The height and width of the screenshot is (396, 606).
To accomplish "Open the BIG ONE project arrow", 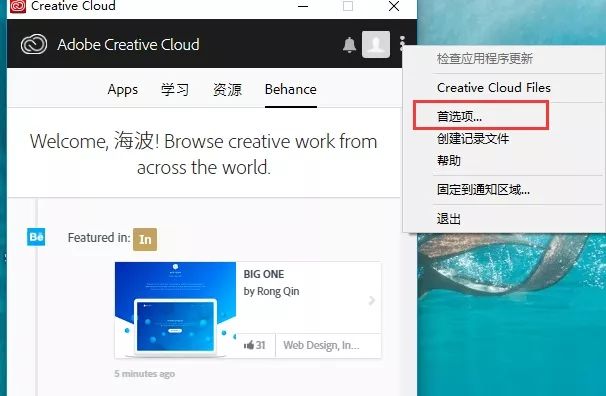I will (x=372, y=300).
